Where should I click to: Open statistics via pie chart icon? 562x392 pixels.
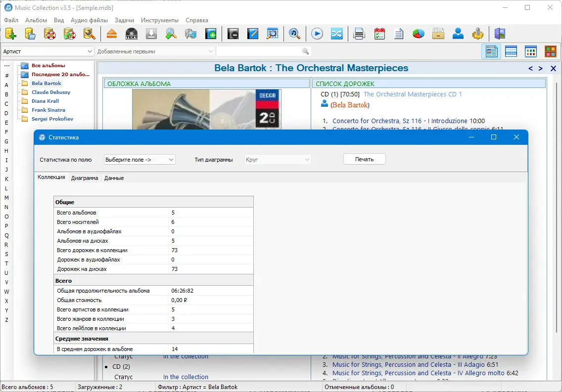pyautogui.click(x=419, y=34)
